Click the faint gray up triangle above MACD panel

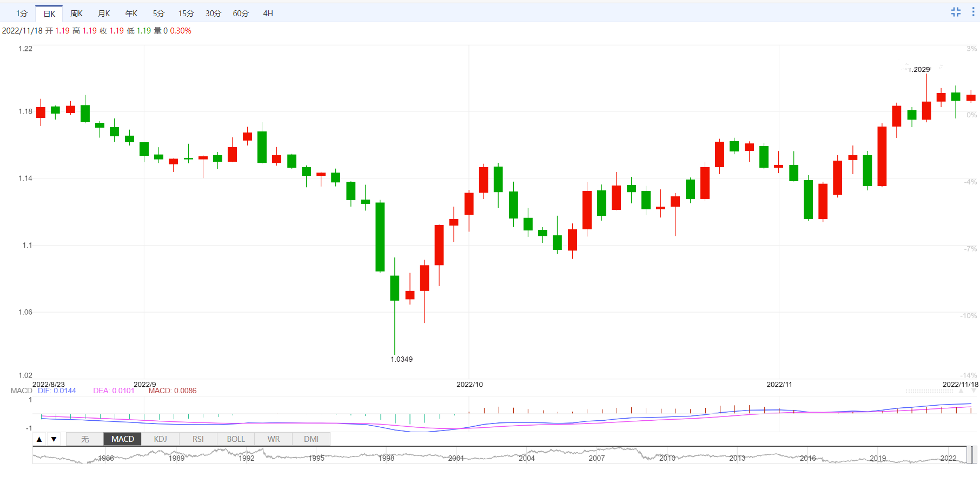click(x=961, y=391)
